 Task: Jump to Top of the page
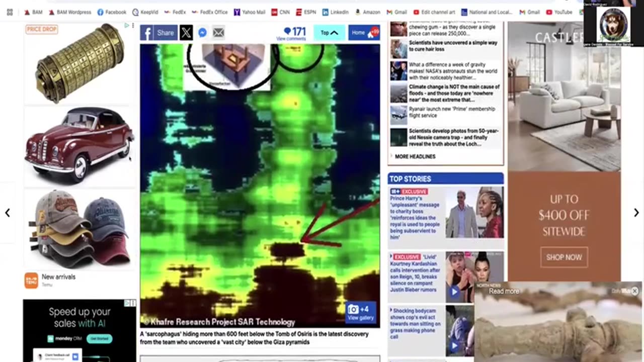coord(329,33)
